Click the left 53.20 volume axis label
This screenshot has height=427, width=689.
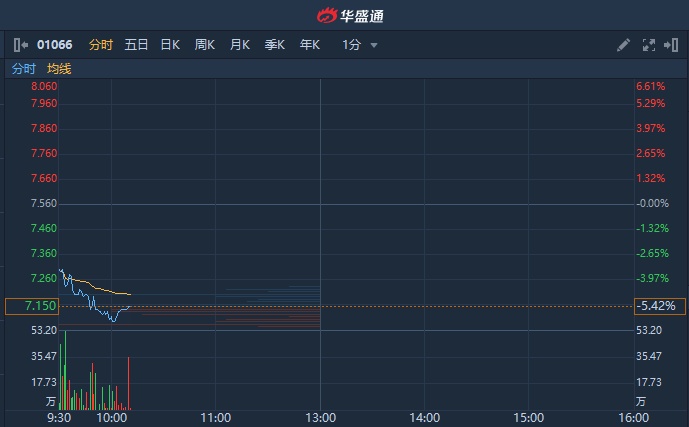pyautogui.click(x=44, y=330)
